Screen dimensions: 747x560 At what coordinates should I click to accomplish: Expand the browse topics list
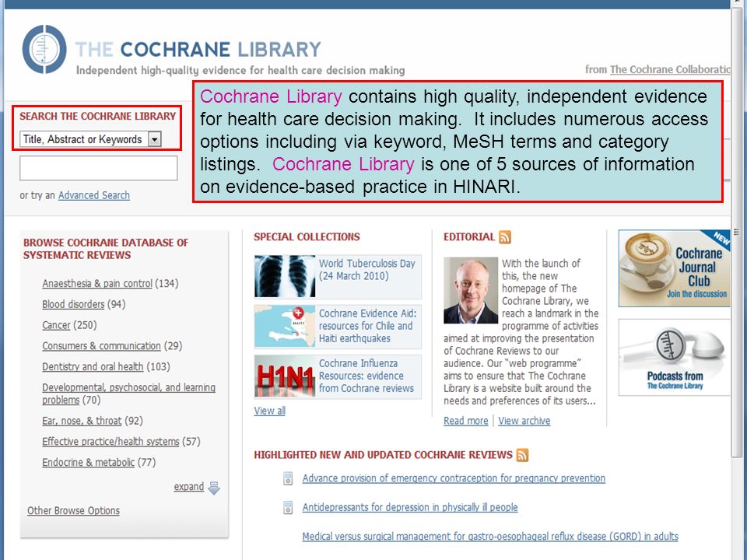(188, 487)
